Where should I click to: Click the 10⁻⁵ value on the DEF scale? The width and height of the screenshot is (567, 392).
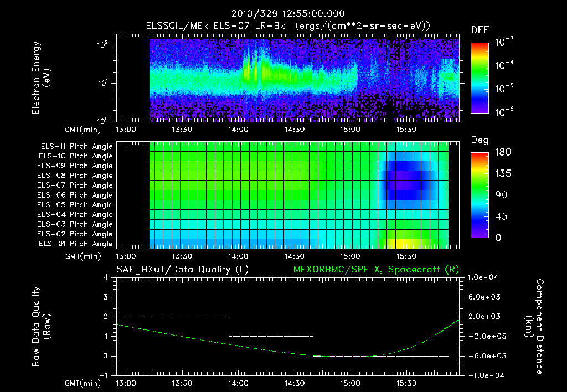(x=504, y=89)
